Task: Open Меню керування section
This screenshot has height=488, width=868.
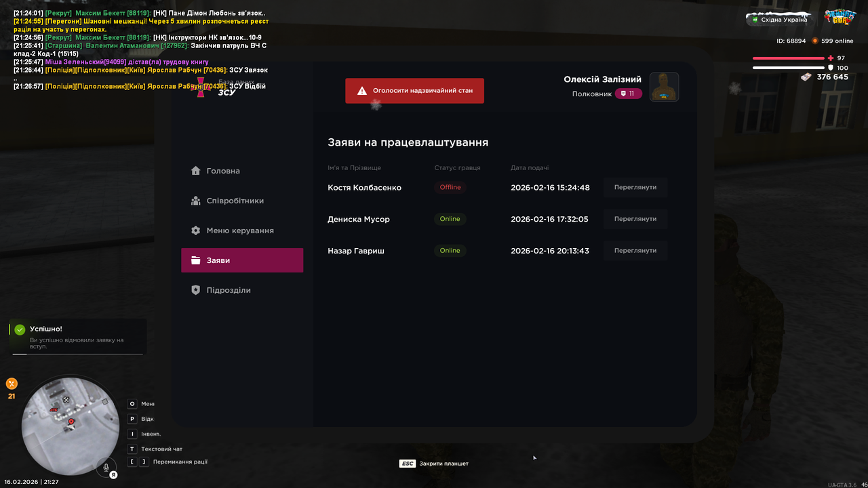Action: 242,230
